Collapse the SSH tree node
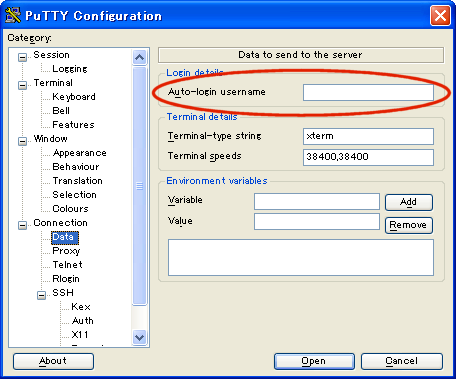This screenshot has height=379, width=456. pos(41,295)
